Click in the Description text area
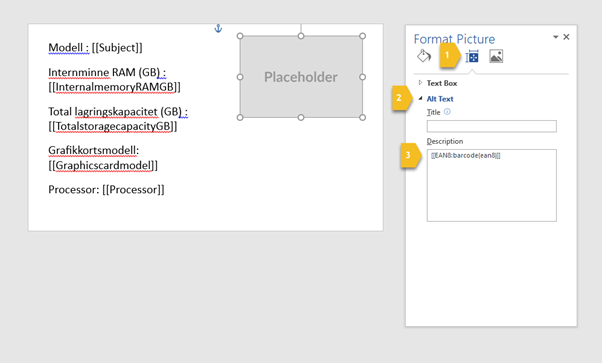 (x=491, y=185)
